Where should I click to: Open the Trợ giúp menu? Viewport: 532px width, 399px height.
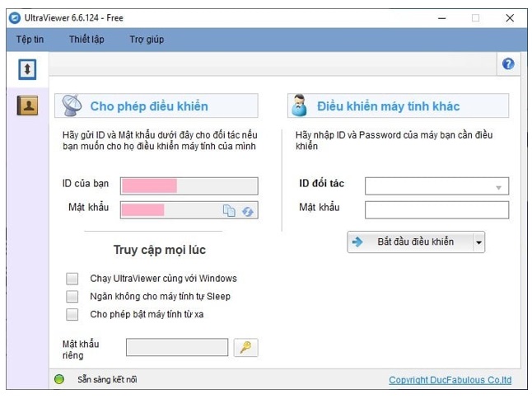(147, 40)
